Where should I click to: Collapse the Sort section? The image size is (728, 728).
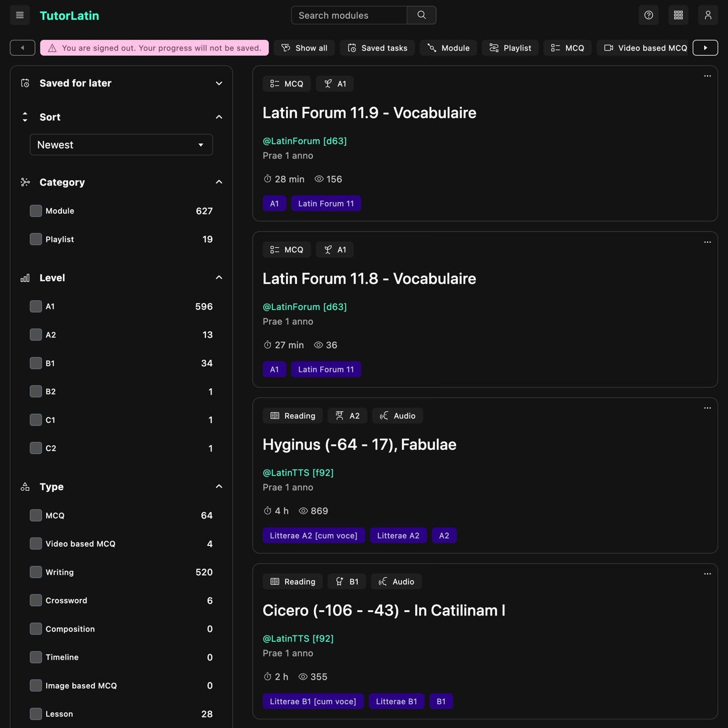(219, 117)
